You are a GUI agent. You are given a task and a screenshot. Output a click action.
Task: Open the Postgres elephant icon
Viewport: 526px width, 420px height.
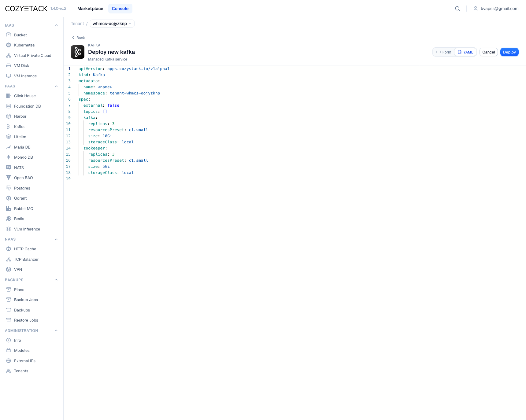pyautogui.click(x=9, y=188)
